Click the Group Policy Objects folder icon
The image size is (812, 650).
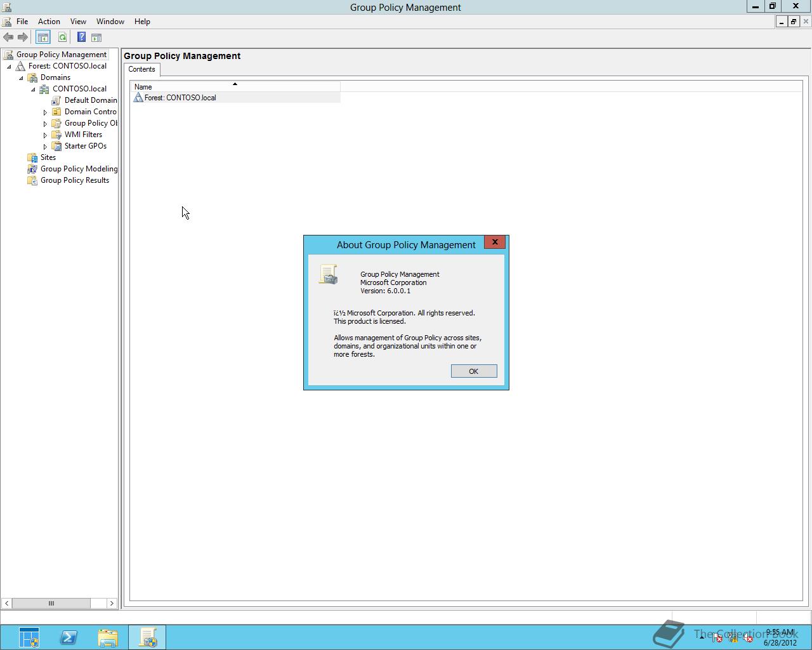click(x=56, y=123)
